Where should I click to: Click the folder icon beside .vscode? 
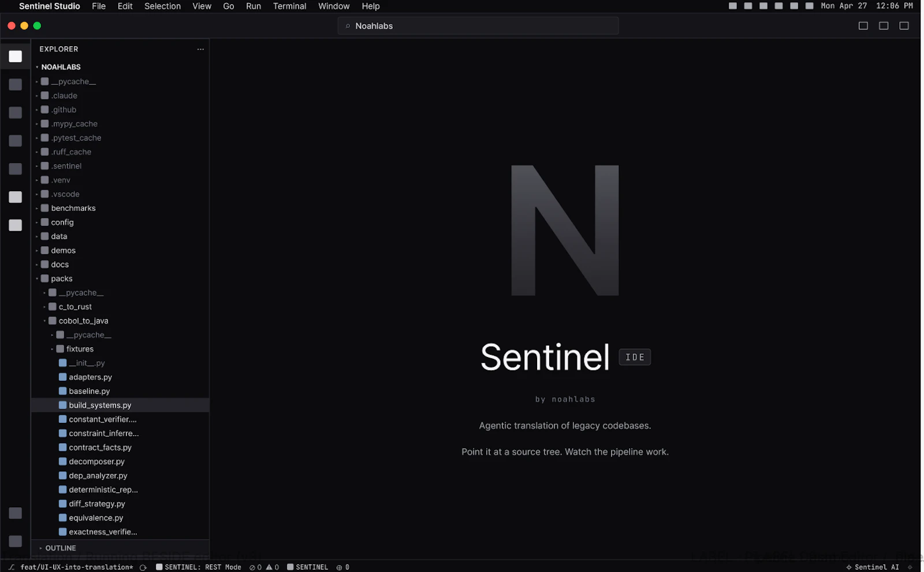coord(44,194)
